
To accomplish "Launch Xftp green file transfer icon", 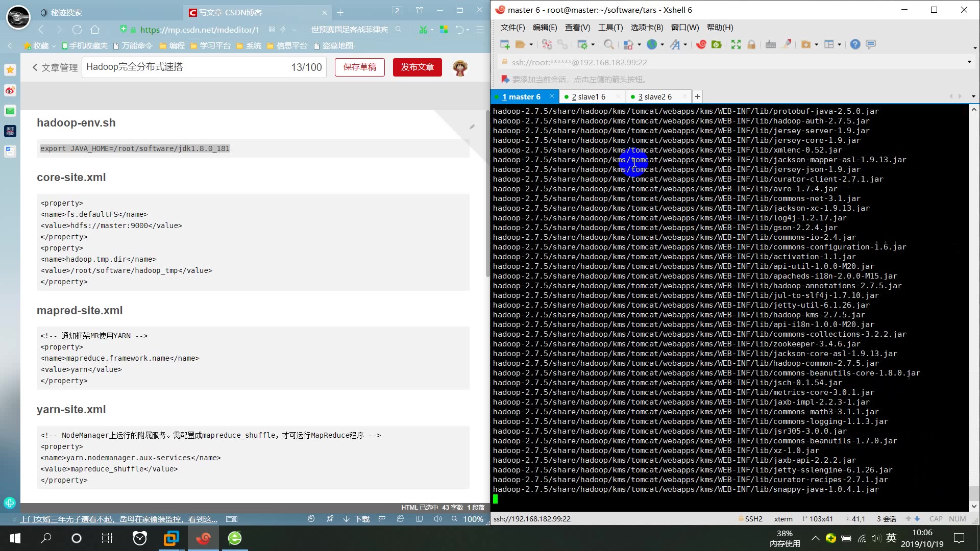I will coord(716,45).
